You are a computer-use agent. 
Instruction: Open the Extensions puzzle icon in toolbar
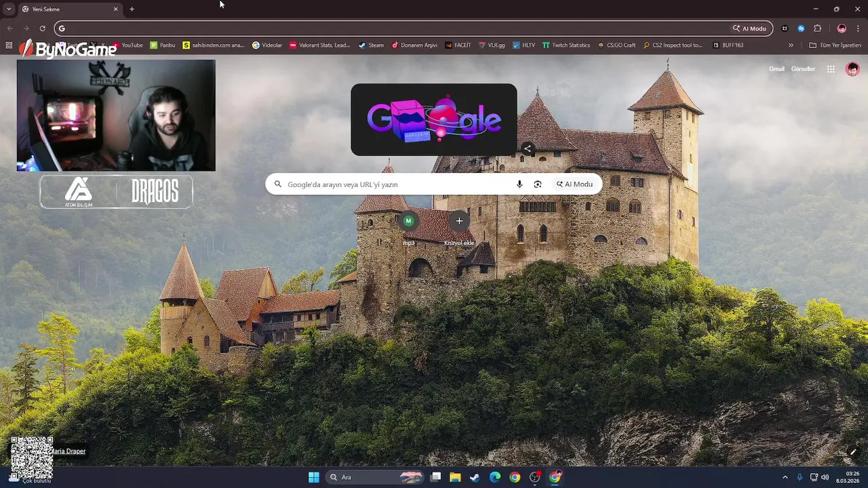(x=817, y=28)
